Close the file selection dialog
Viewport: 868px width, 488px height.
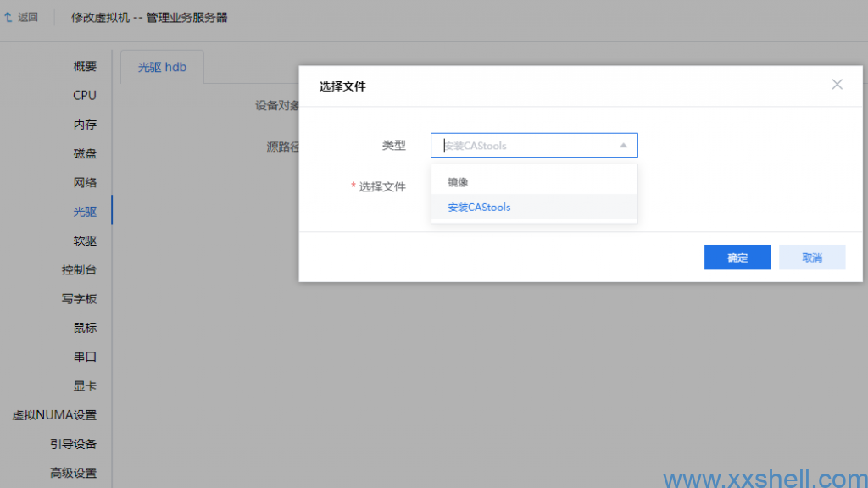point(837,85)
